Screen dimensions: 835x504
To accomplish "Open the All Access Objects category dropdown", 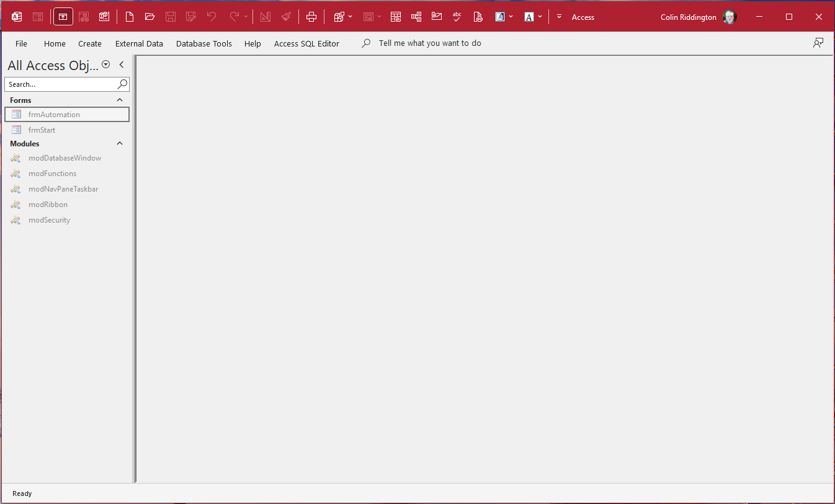I will (x=105, y=64).
